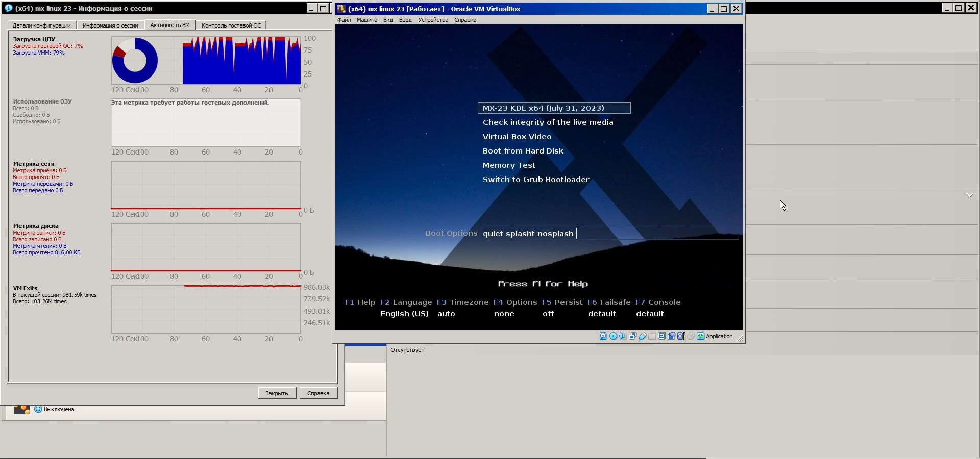
Task: Select Boot from Hard Disk entry
Action: click(523, 151)
